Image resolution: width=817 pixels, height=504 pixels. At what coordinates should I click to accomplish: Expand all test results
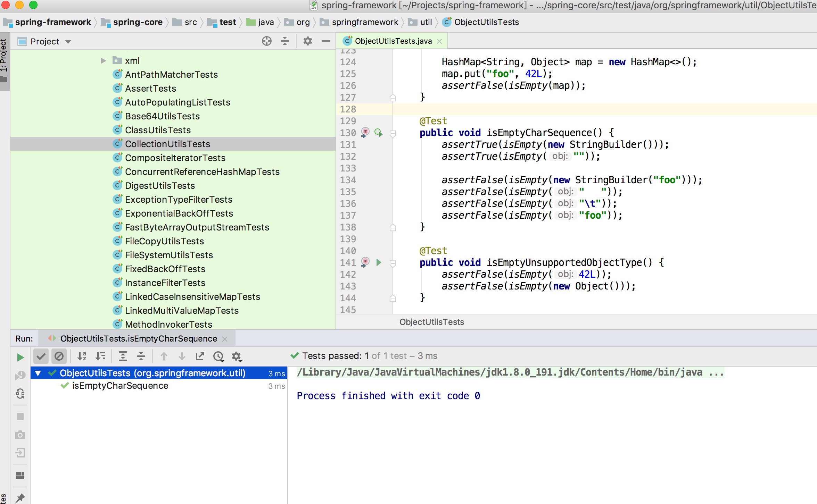tap(123, 356)
